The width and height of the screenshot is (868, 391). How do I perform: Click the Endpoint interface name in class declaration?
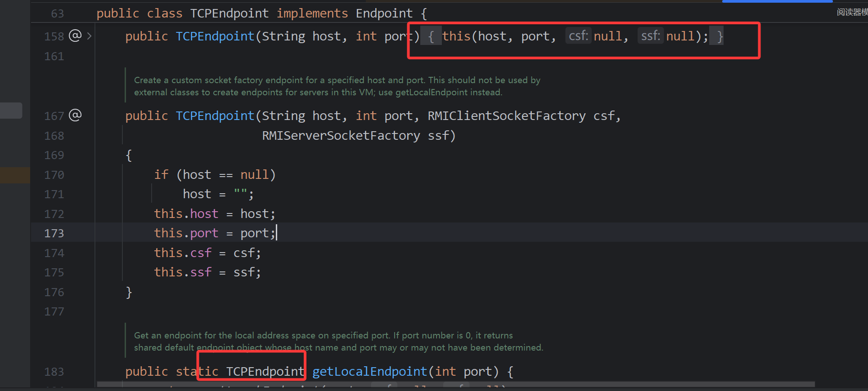pos(384,13)
